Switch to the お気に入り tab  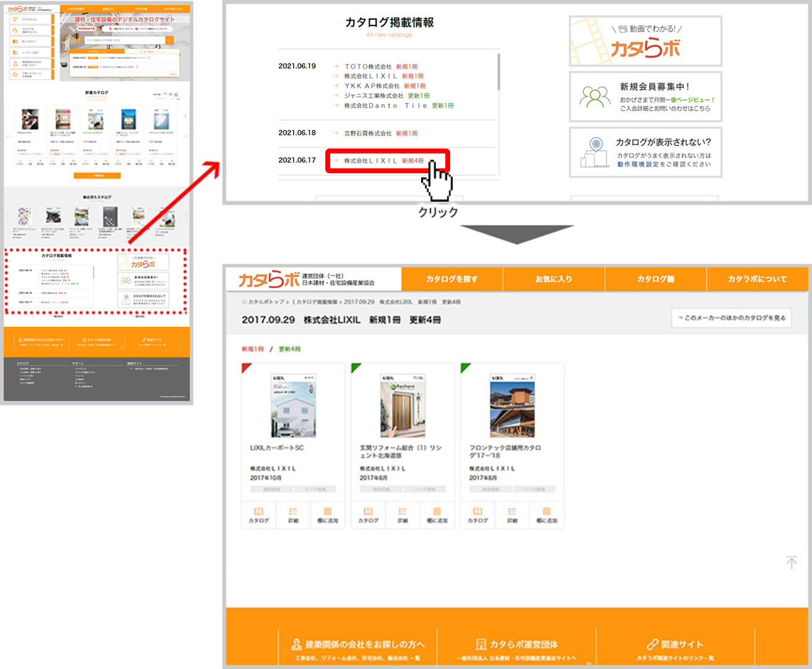(553, 279)
